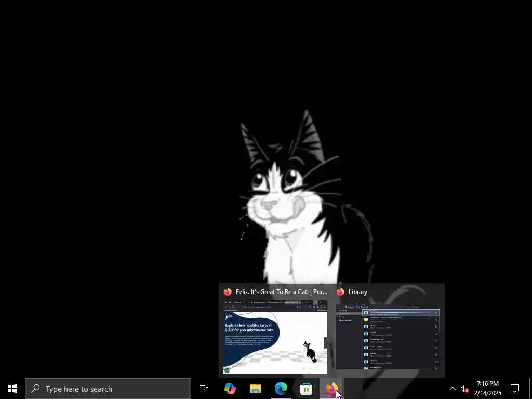Screen dimensions: 532x399
Task: Click the Felix. It's Great To Be a Cat! title
Action: pos(282,292)
